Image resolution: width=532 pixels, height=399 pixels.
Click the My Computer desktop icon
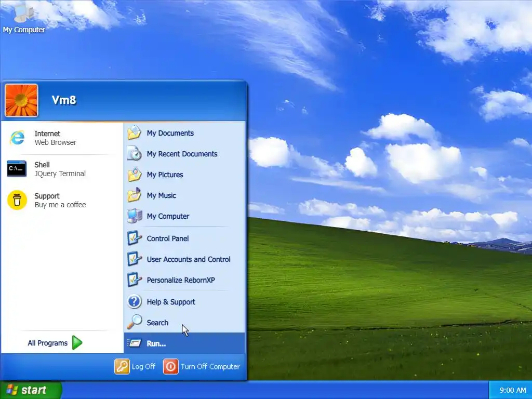[x=24, y=14]
